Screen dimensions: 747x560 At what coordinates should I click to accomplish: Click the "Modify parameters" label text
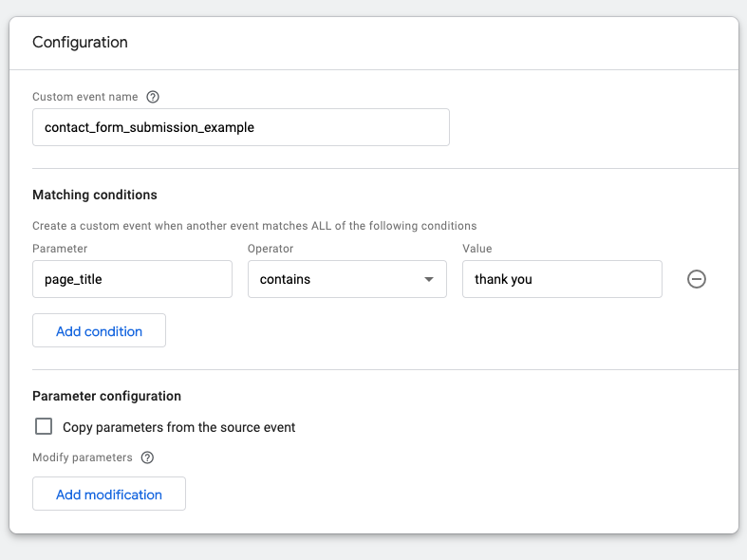[83, 457]
